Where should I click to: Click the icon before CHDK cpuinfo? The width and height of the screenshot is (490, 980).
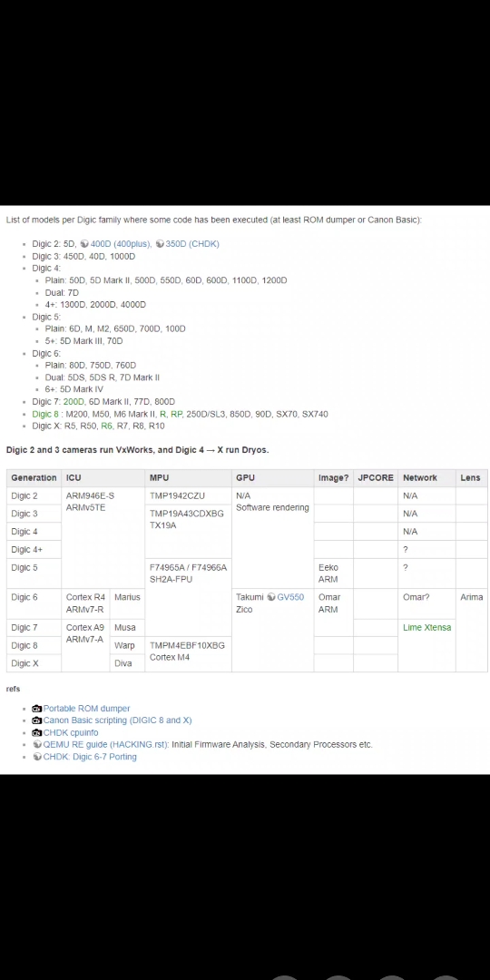click(37, 732)
